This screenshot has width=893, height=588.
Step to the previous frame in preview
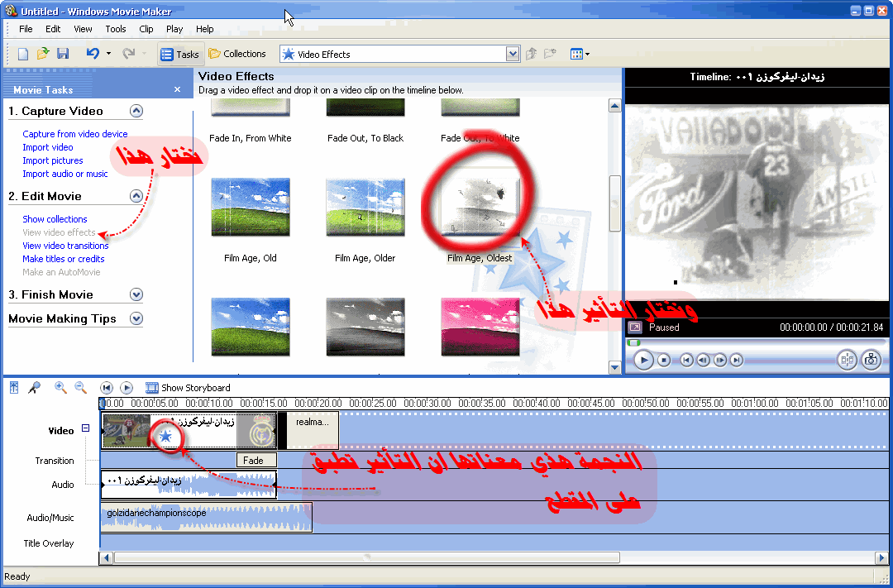click(704, 360)
